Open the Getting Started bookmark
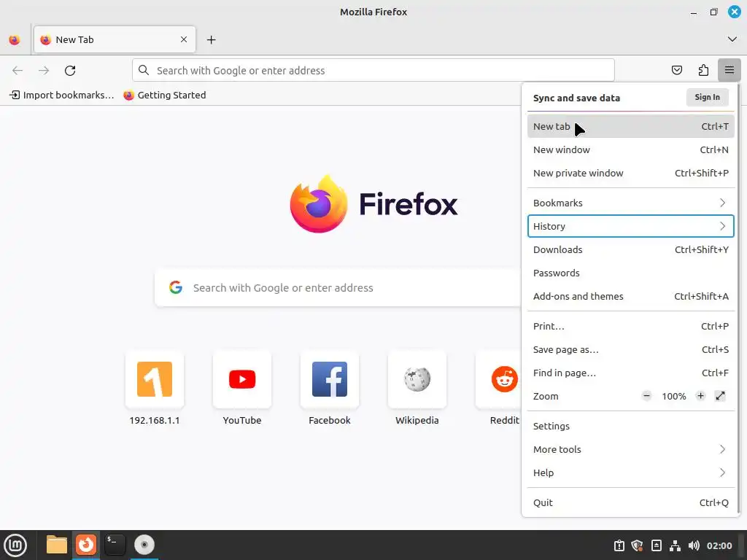 (x=165, y=96)
